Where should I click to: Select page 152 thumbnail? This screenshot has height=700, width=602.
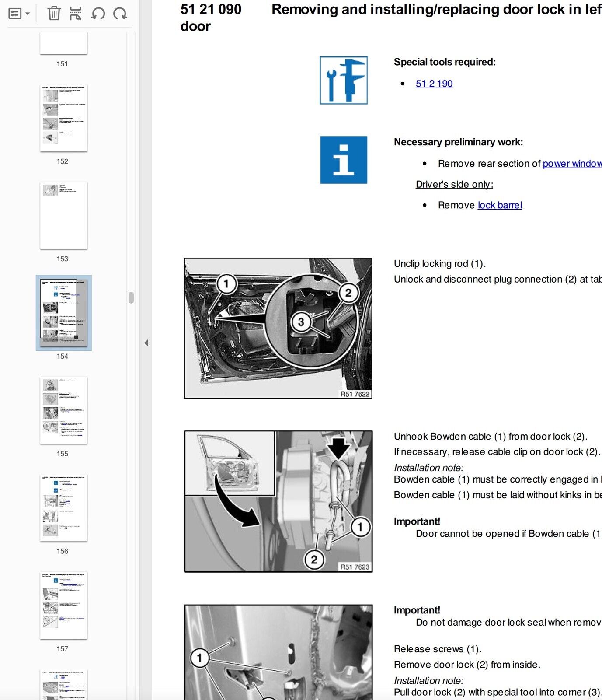[x=63, y=118]
